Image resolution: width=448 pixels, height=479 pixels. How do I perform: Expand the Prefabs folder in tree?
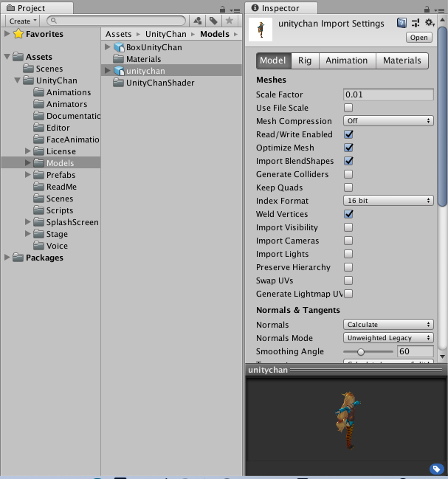click(x=28, y=175)
